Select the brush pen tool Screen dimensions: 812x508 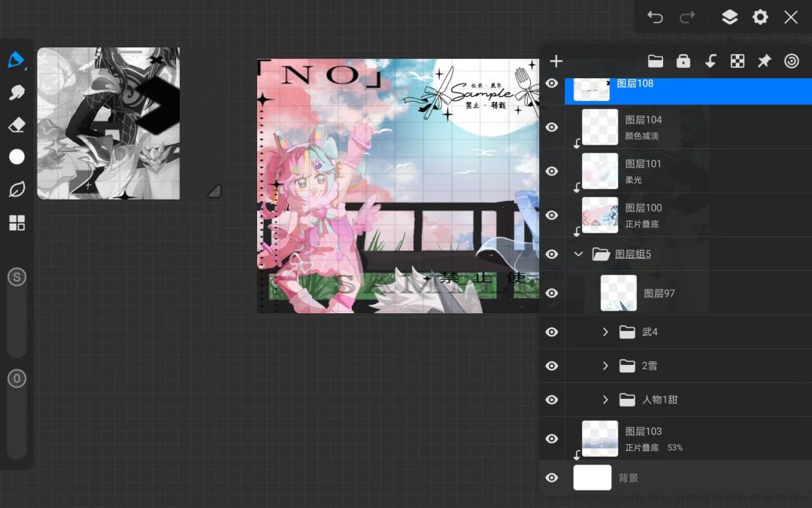[x=17, y=60]
